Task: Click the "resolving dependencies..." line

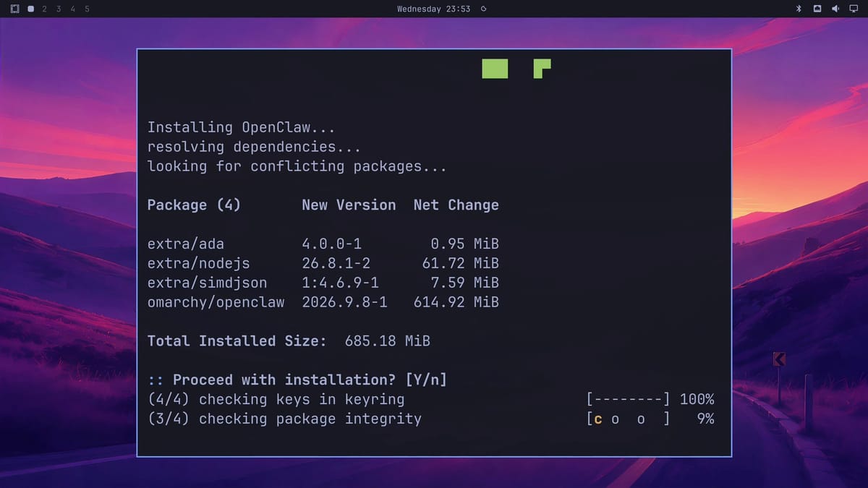Action: click(254, 147)
